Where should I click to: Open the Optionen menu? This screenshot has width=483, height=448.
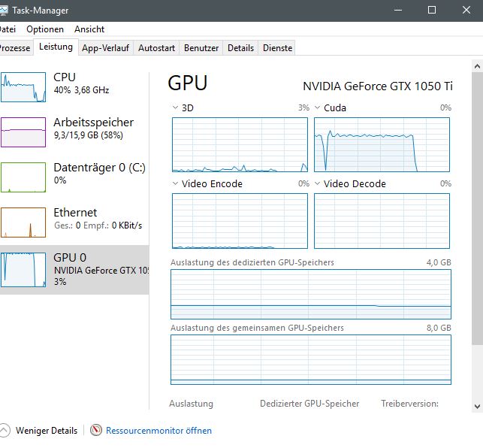click(x=45, y=29)
